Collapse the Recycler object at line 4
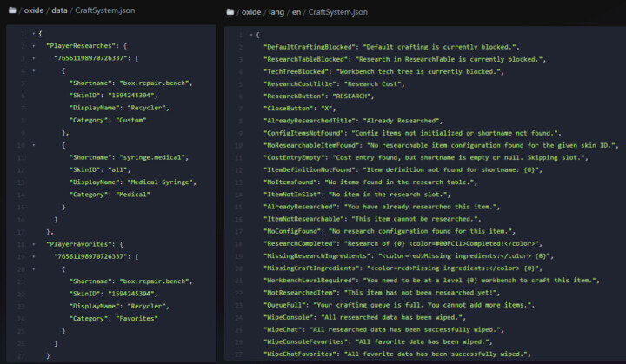Viewport: 626px width, 364px height. pos(33,70)
